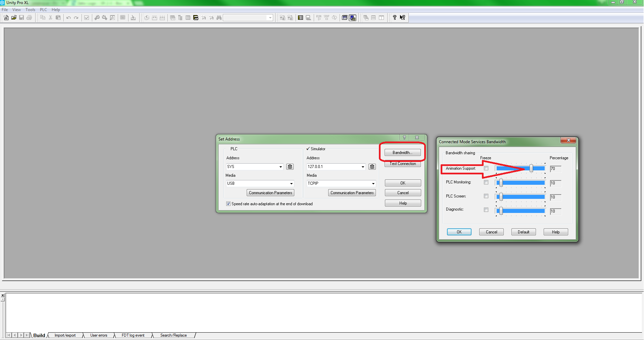Click the PLC Screen slider thumb

point(501,196)
